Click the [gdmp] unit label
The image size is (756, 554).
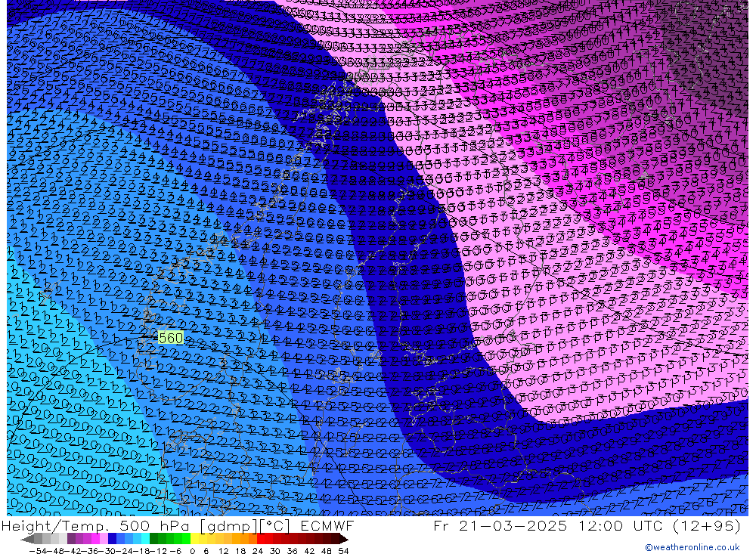pyautogui.click(x=229, y=526)
